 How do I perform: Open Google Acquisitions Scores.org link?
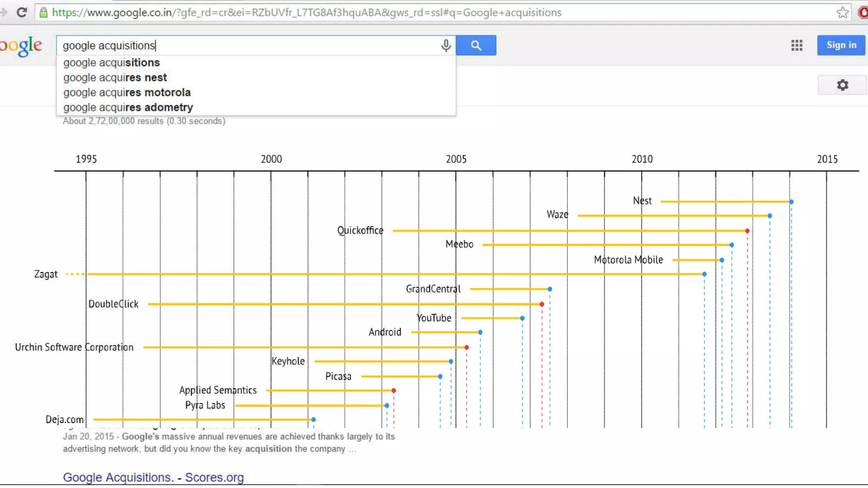153,477
